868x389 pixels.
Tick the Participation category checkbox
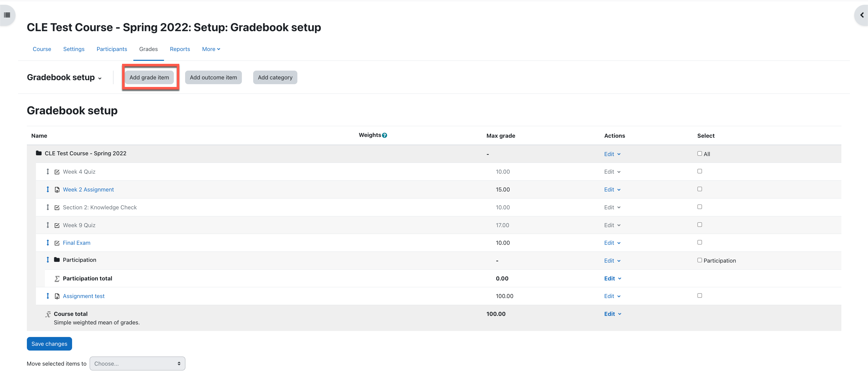pos(700,260)
